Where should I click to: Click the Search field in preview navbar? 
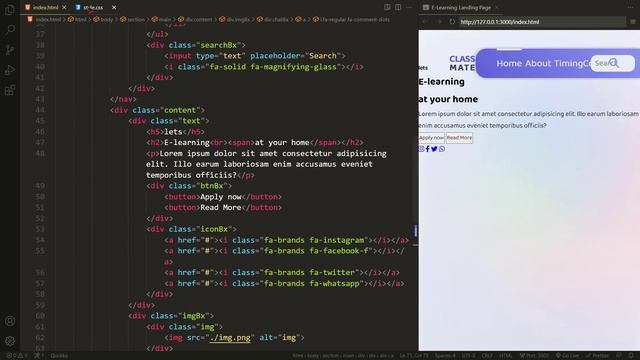coord(612,63)
